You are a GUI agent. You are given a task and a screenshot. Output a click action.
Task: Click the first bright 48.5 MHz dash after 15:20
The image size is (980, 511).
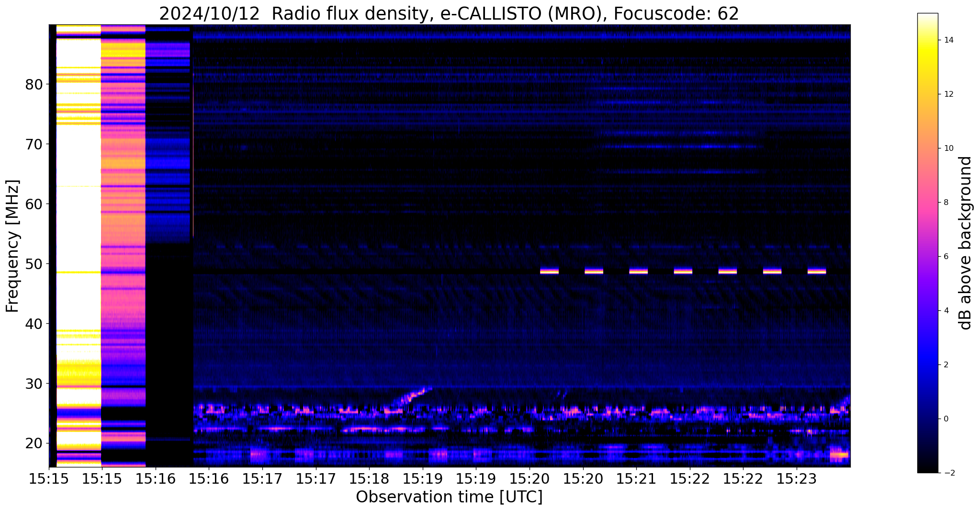pos(549,271)
